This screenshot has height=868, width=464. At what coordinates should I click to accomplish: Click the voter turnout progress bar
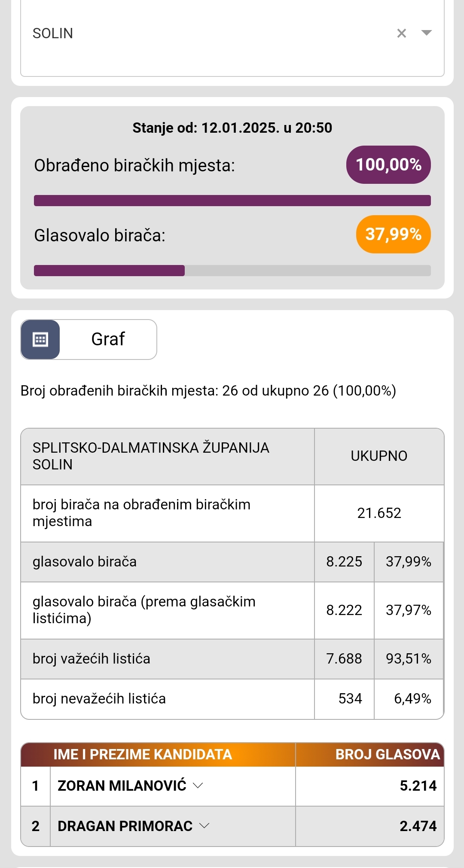(x=232, y=271)
